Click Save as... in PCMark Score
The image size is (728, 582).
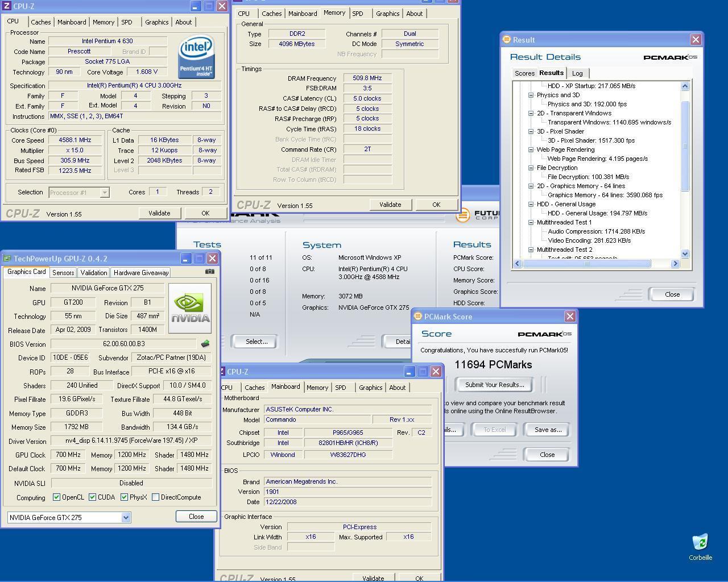548,430
